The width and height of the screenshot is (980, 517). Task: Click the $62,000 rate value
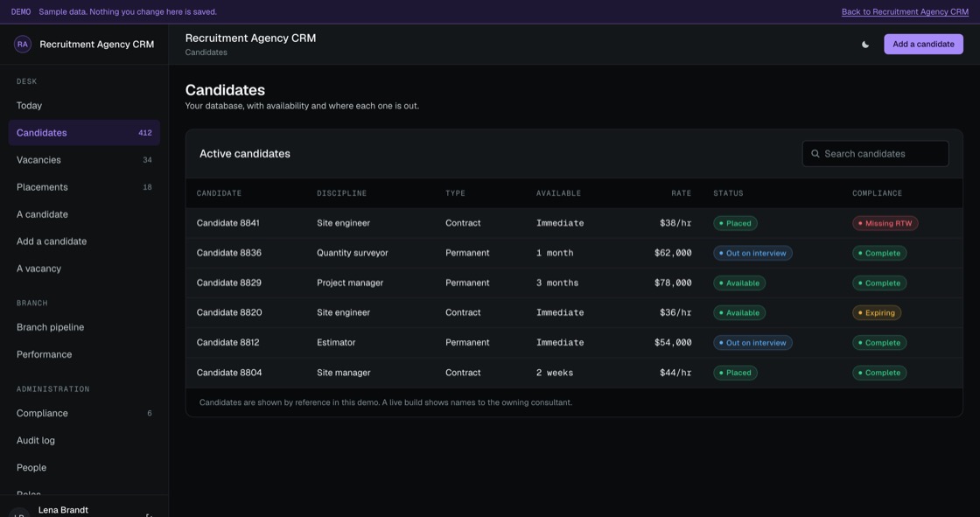(673, 253)
